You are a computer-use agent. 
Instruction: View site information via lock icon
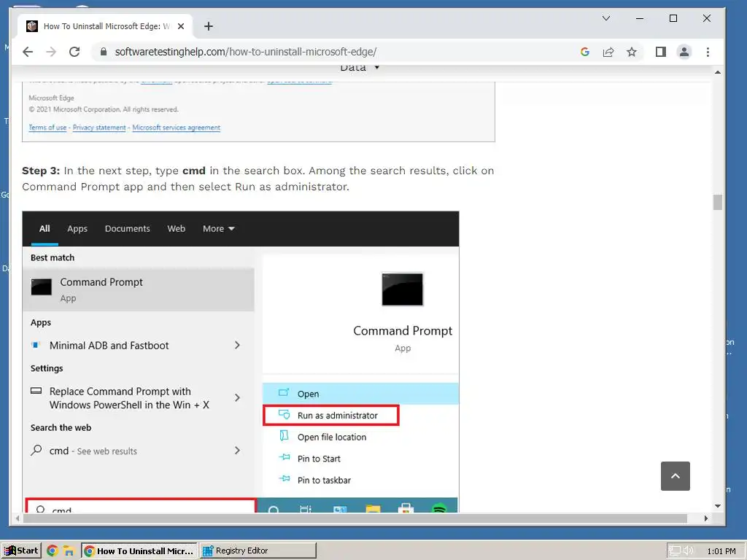104,52
